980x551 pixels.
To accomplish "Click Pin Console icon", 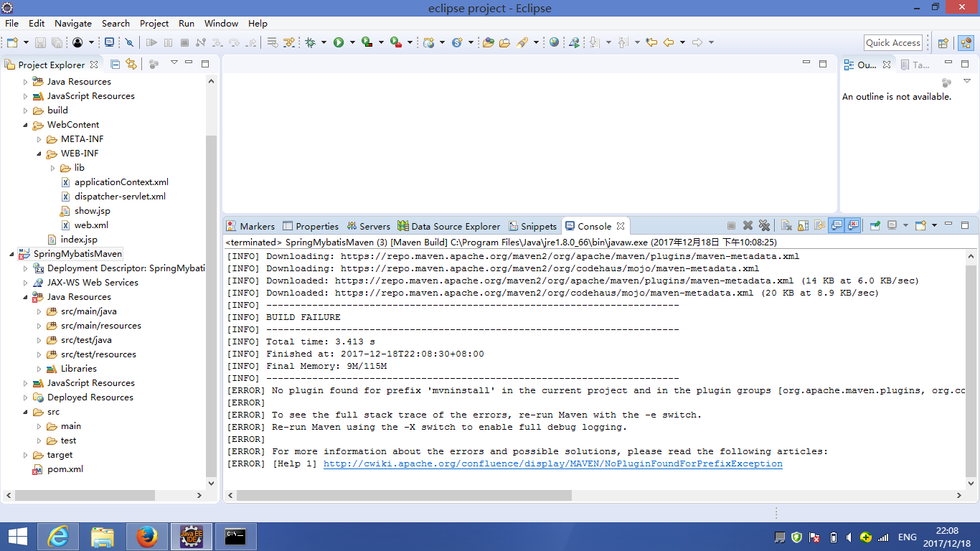I will tap(875, 225).
